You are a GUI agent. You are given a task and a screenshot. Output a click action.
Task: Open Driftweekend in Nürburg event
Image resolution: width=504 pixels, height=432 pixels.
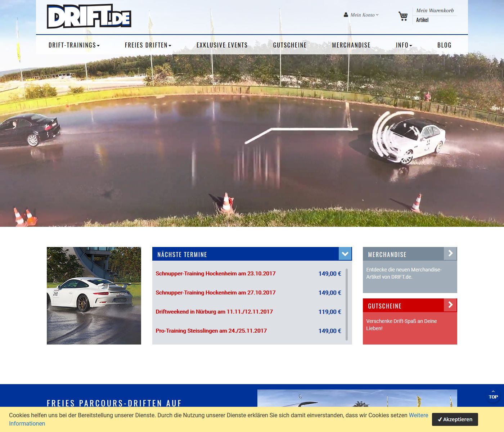[214, 312]
